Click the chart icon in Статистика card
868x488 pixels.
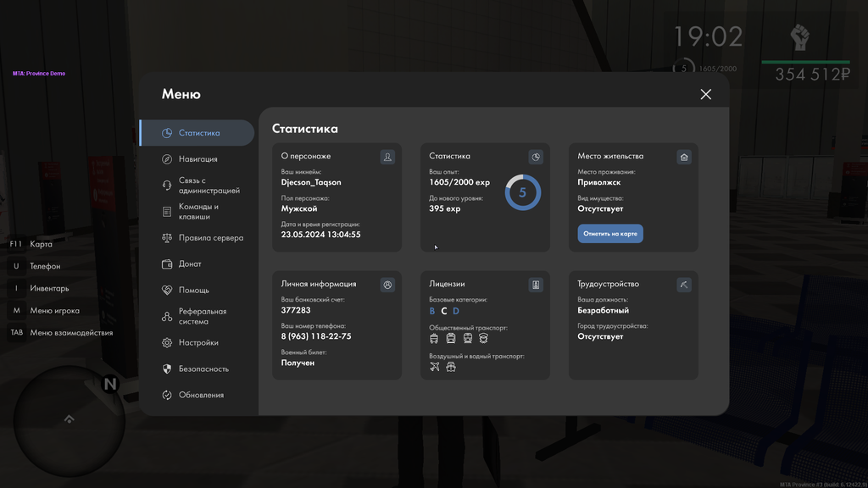[x=536, y=157]
